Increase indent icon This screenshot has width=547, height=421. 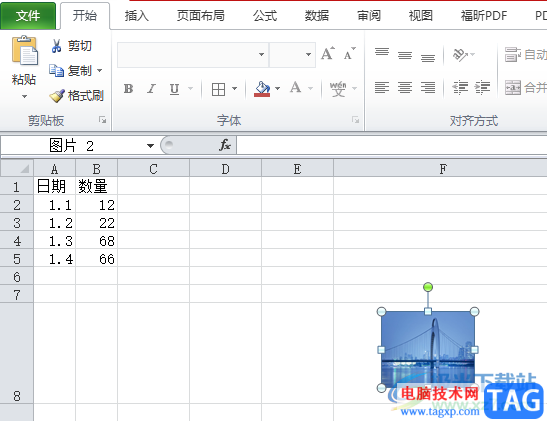click(482, 87)
